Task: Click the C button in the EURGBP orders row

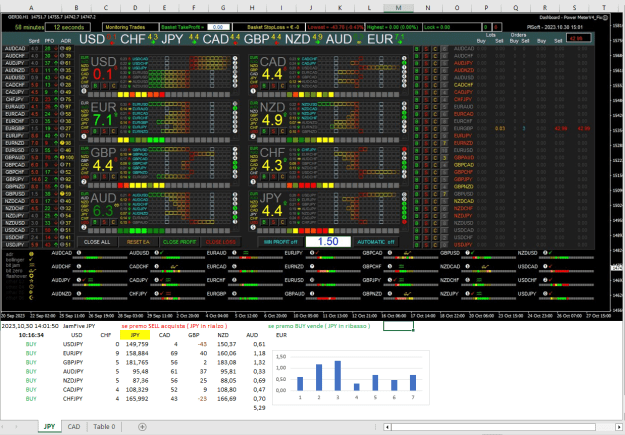Action: pyautogui.click(x=435, y=128)
